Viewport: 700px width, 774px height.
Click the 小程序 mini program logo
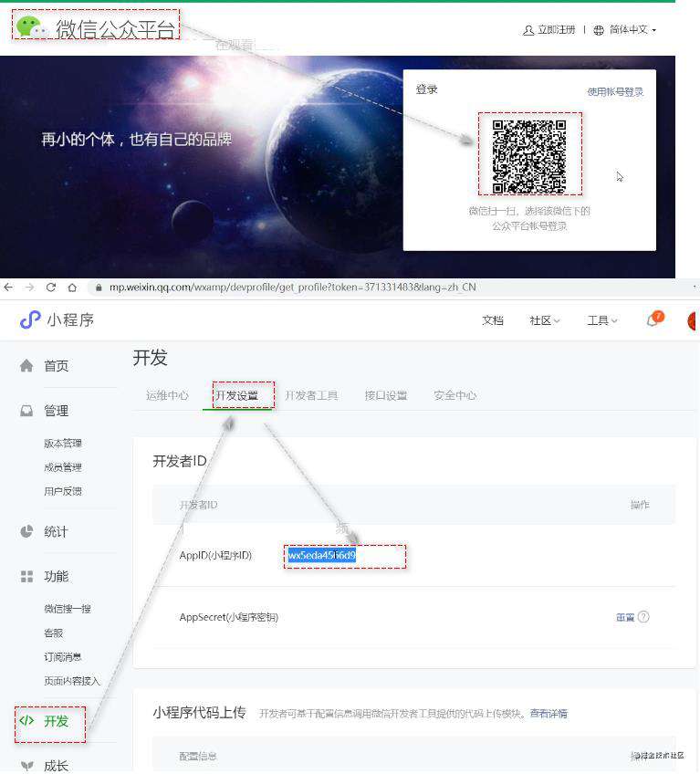(57, 319)
